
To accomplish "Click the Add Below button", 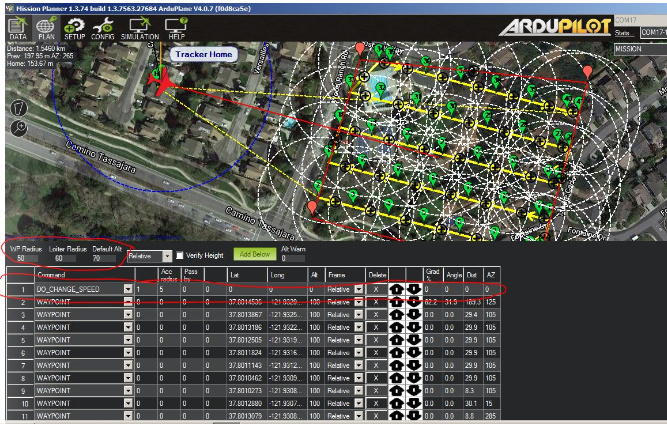I will pos(255,254).
